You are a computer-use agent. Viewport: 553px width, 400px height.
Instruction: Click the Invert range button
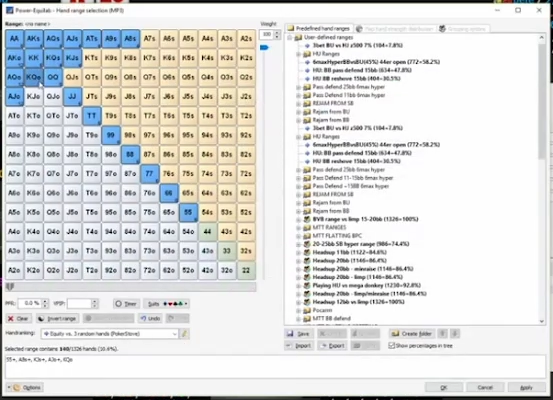pos(57,319)
